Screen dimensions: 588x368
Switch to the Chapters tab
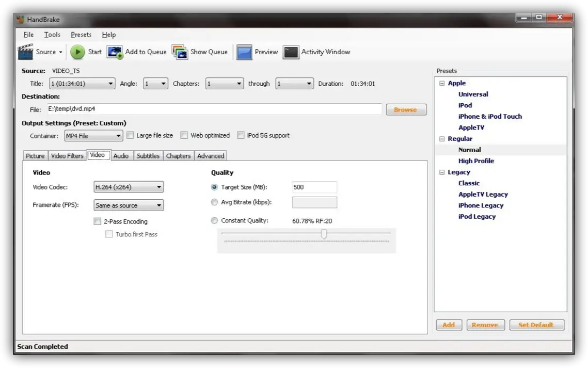[x=179, y=156]
